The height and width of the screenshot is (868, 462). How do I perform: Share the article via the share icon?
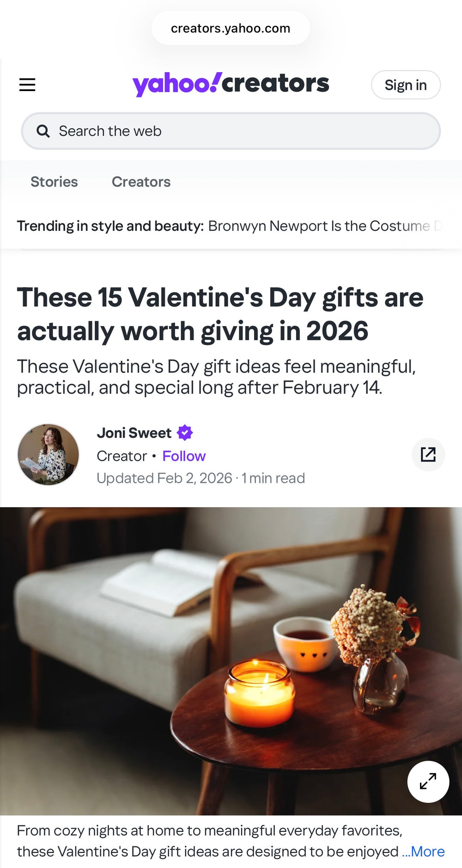coord(428,455)
